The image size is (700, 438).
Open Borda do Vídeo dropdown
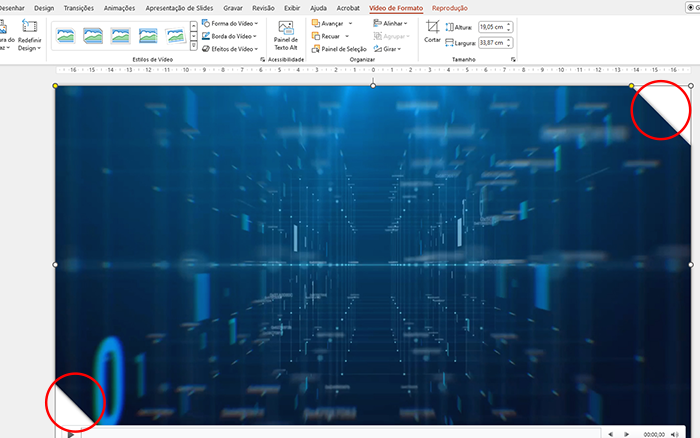pyautogui.click(x=229, y=35)
